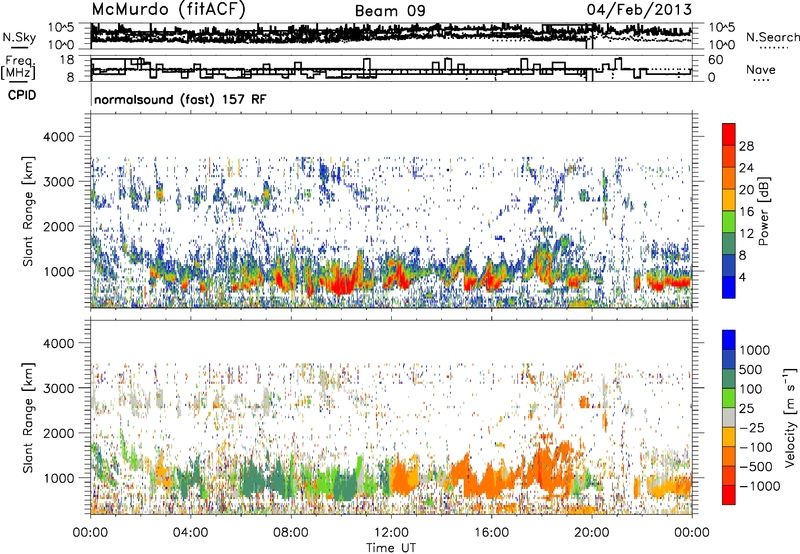Click the blue bottom of the power color bar
Viewport: 800px width, 554px height.
click(x=729, y=289)
